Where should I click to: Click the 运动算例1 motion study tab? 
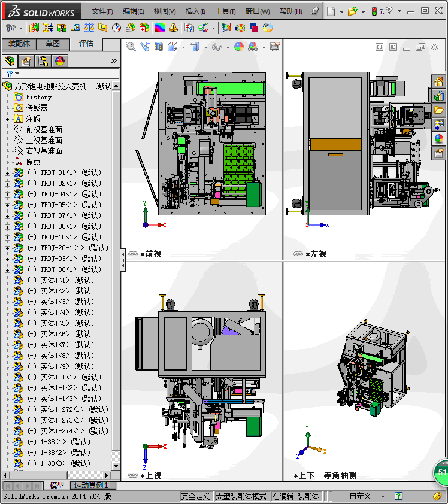pyautogui.click(x=90, y=485)
